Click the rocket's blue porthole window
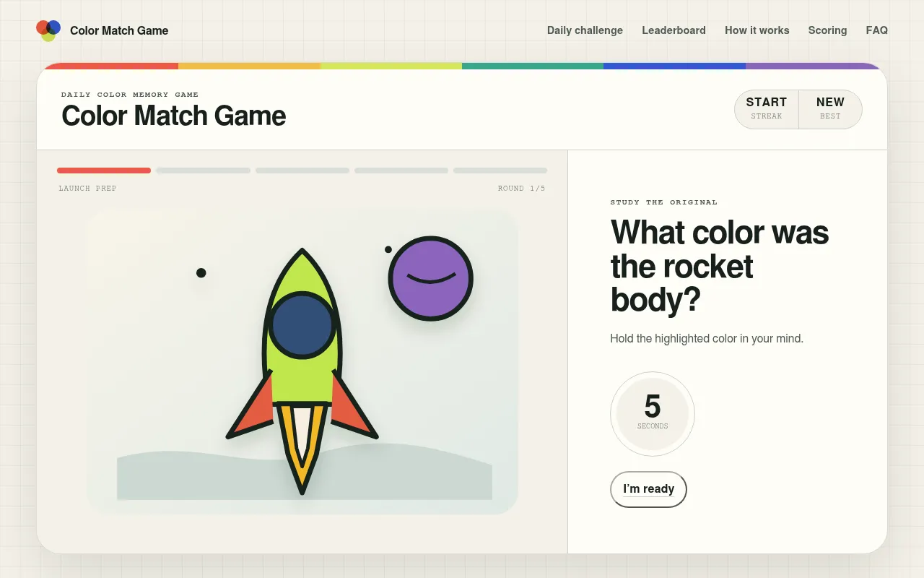 coord(302,325)
